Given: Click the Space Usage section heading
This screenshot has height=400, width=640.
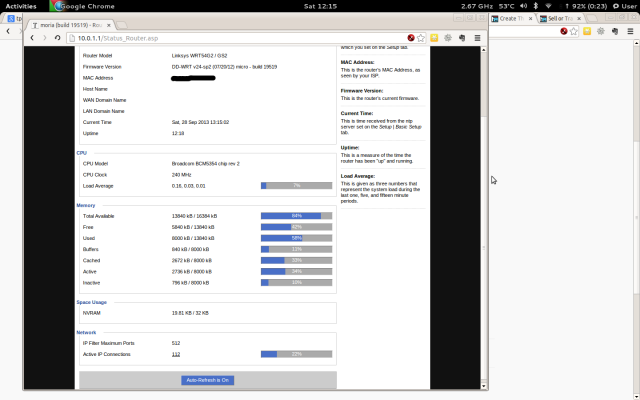Looking at the screenshot, I should tap(91, 302).
